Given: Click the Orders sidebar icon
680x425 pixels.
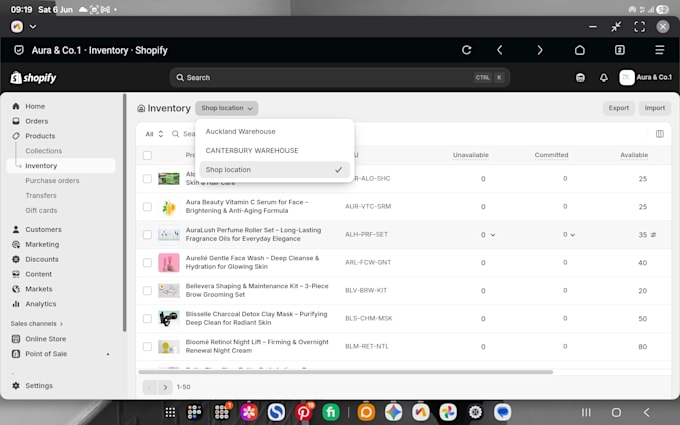Looking at the screenshot, I should 16,121.
